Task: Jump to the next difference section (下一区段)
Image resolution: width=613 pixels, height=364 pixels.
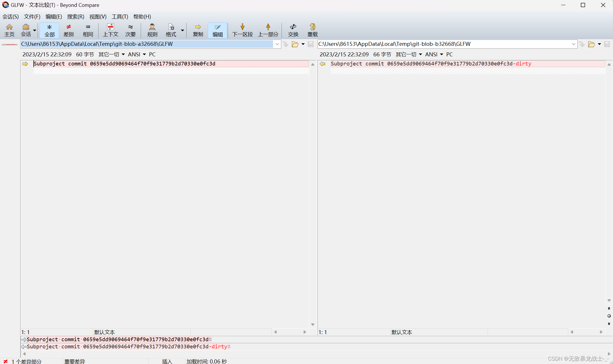Action: pos(242,30)
